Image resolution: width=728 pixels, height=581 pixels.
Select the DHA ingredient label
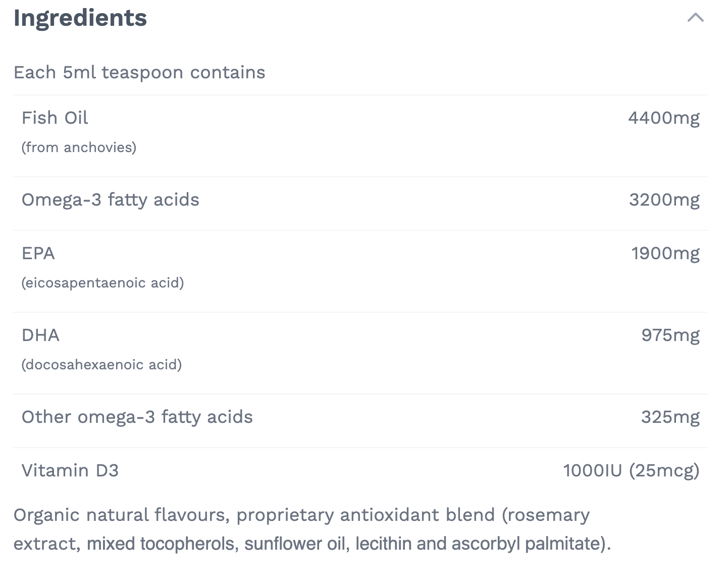pyautogui.click(x=40, y=335)
